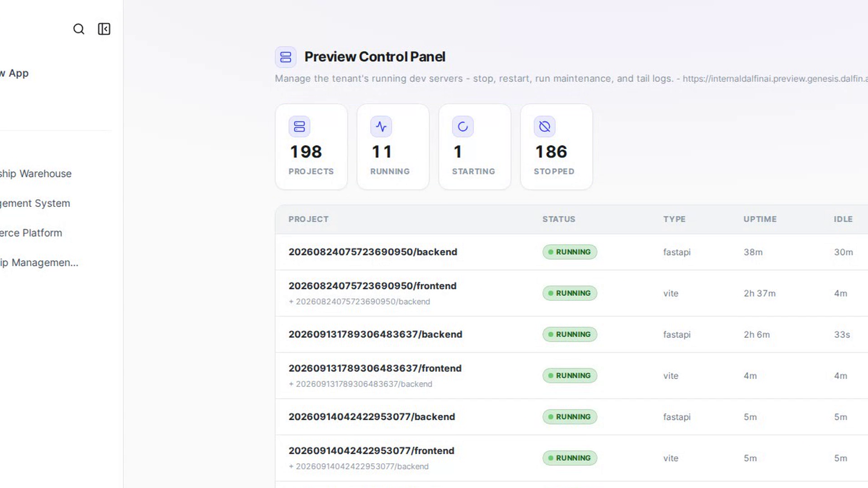The image size is (868, 488).
Task: Click the 30m idle value
Action: (843, 252)
